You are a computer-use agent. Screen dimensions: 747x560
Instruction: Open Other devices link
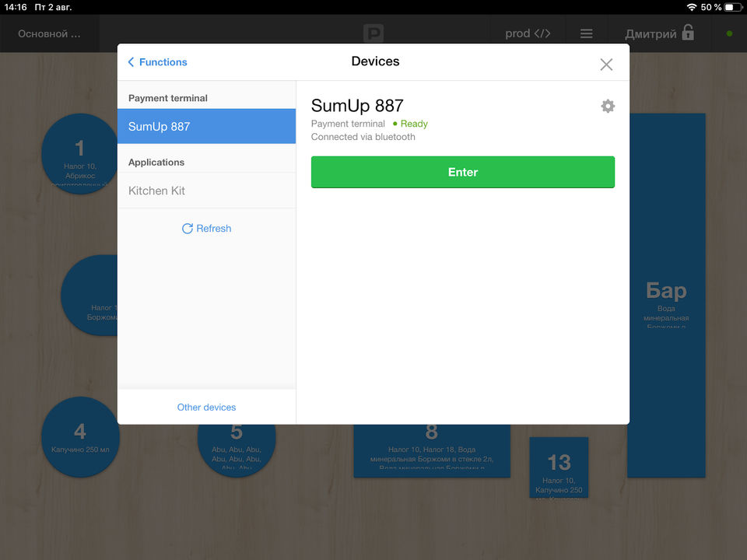click(206, 407)
